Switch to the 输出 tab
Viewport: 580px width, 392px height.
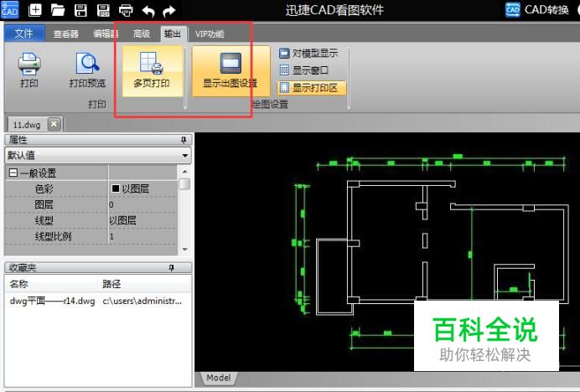(x=173, y=34)
